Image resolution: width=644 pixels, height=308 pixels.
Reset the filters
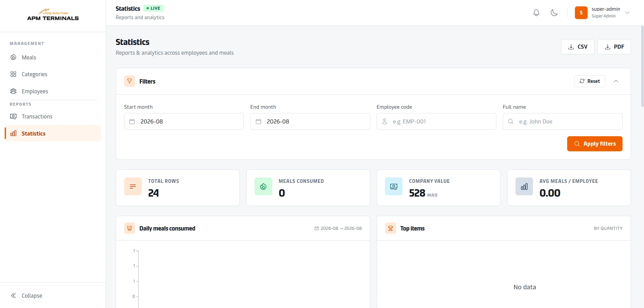tap(590, 81)
